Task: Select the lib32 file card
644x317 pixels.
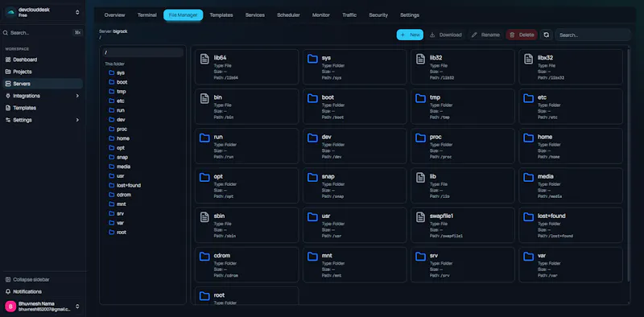Action: click(463, 67)
